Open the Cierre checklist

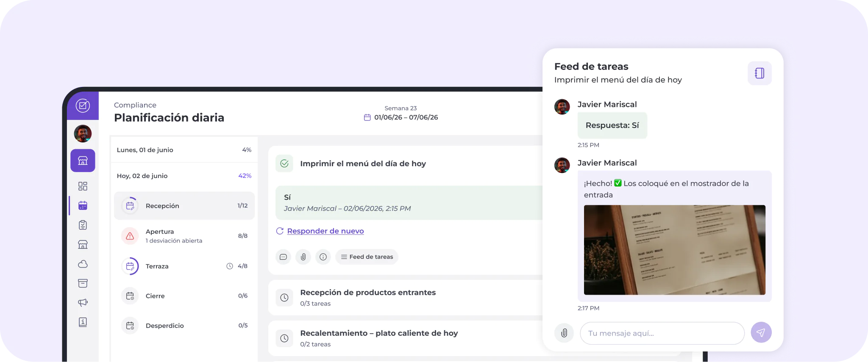point(184,296)
